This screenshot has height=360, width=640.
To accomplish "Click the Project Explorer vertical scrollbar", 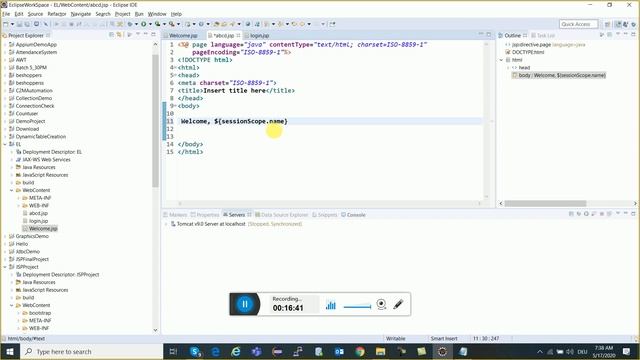I will pyautogui.click(x=156, y=120).
